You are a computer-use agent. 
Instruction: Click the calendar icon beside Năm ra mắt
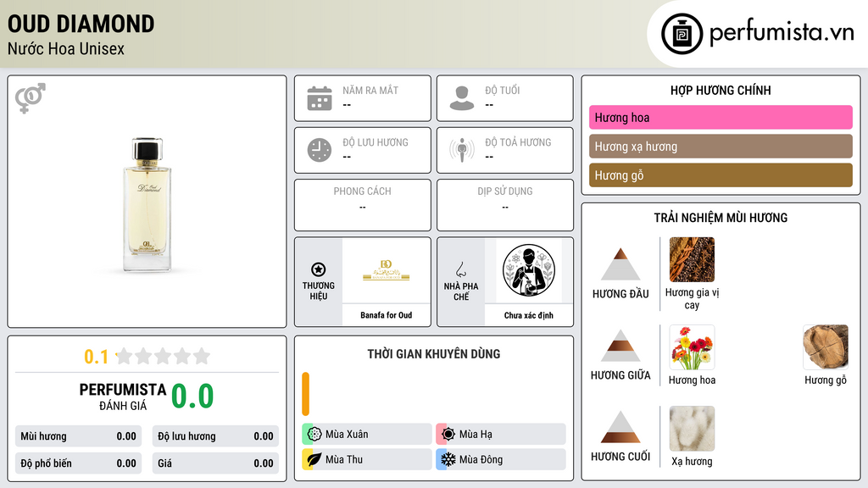[320, 98]
